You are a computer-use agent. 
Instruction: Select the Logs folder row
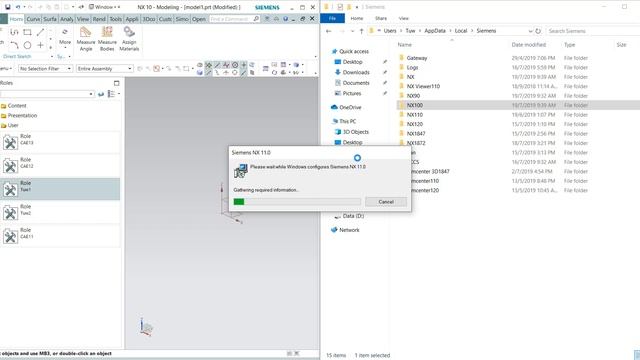point(518,67)
